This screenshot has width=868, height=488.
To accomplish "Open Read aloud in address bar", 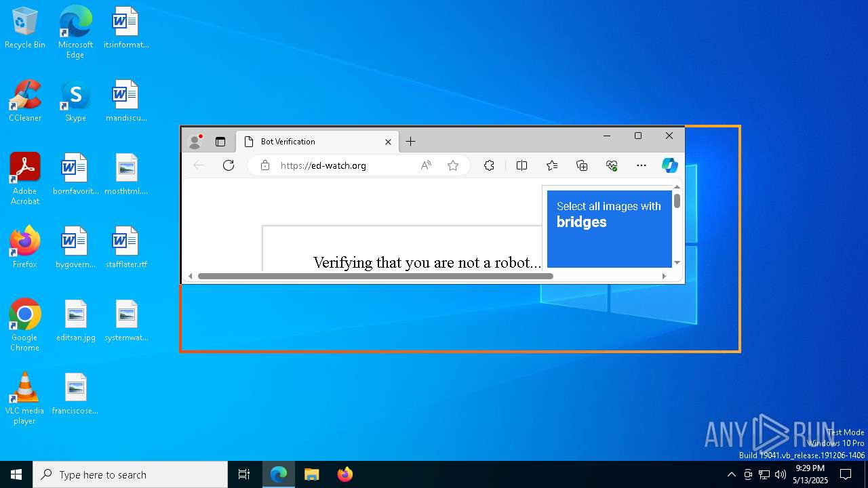I will [x=426, y=165].
